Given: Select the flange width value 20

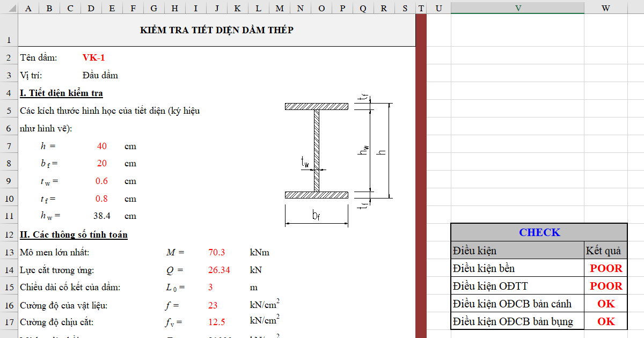Looking at the screenshot, I should click(x=102, y=164).
